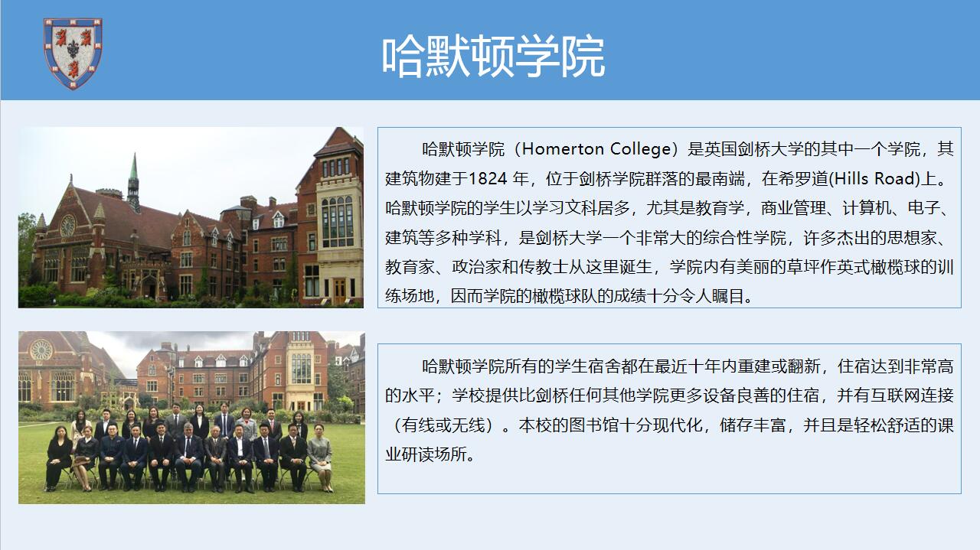
Task: Click the upper introduction text box
Action: pyautogui.click(x=670, y=218)
